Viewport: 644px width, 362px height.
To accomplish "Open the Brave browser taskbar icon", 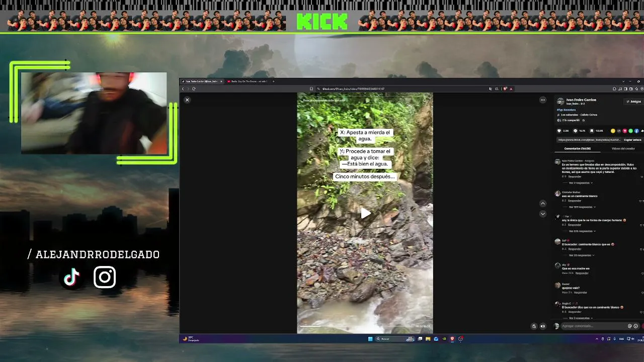I will [452, 339].
